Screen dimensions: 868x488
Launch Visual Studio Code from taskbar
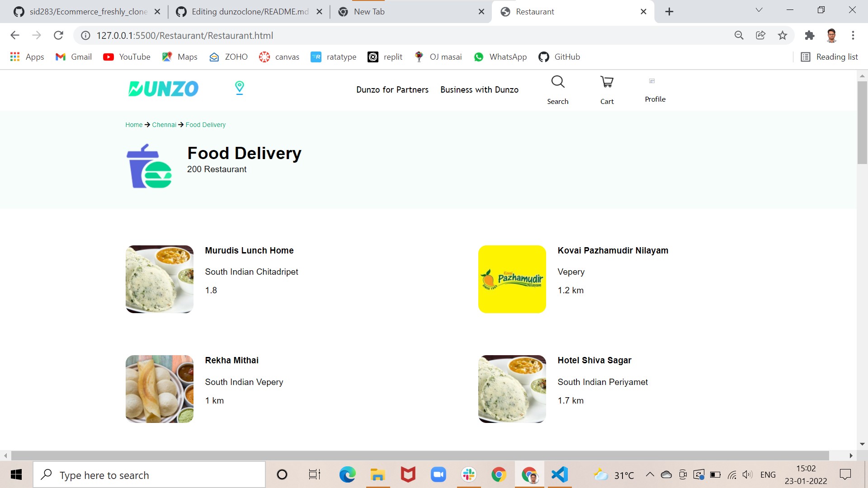(559, 474)
